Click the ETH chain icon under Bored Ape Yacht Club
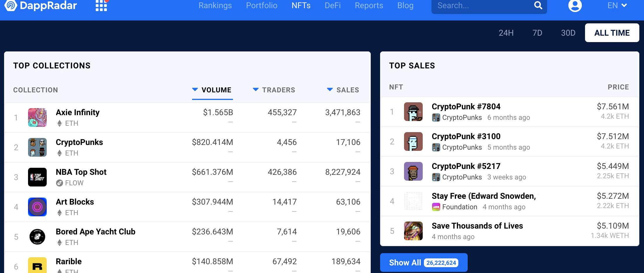This screenshot has width=644, height=273. 60,243
